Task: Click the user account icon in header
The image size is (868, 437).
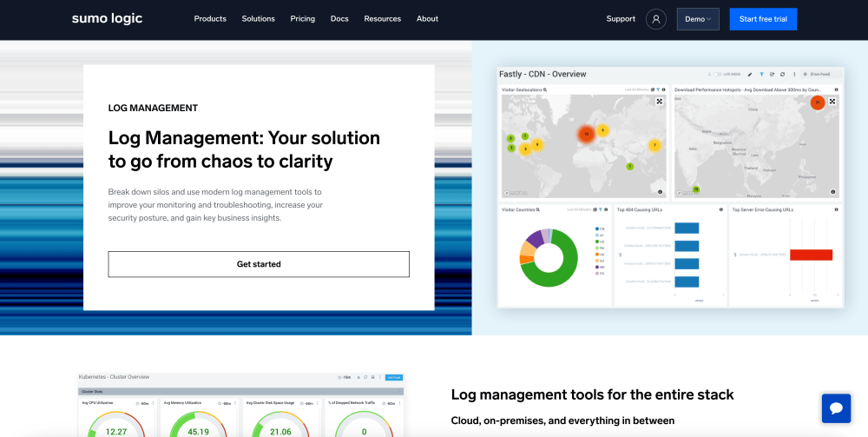Action: tap(655, 19)
